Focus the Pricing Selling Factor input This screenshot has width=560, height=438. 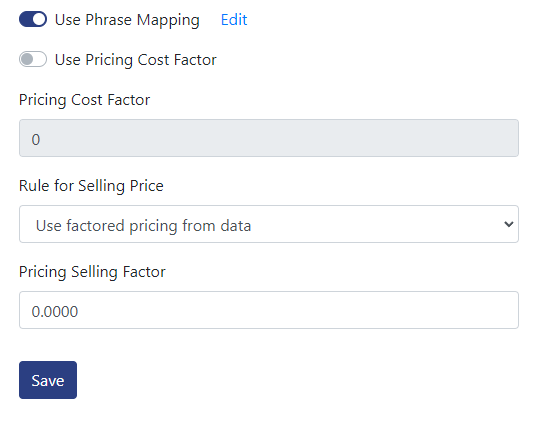coord(269,310)
